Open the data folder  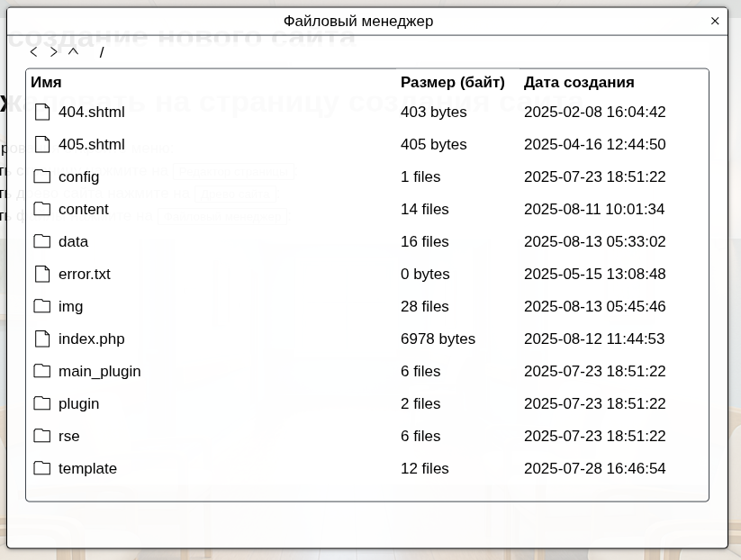point(73,241)
